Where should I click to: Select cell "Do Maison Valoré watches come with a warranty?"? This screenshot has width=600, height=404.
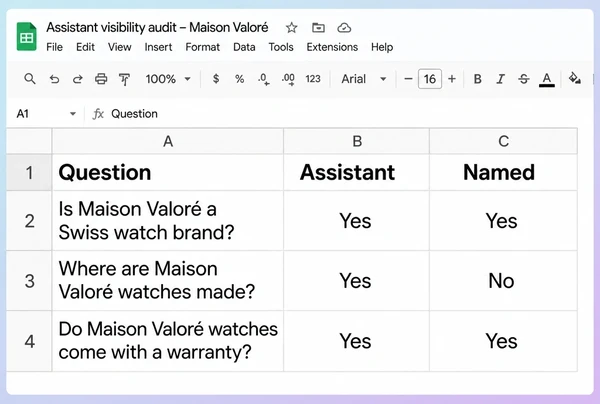168,341
